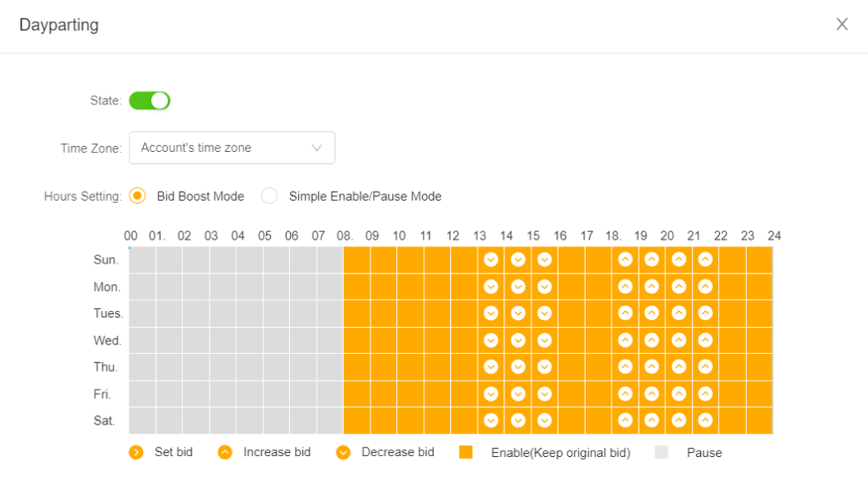
Task: Click Monday 18:00 increase bid icon
Action: (x=625, y=287)
